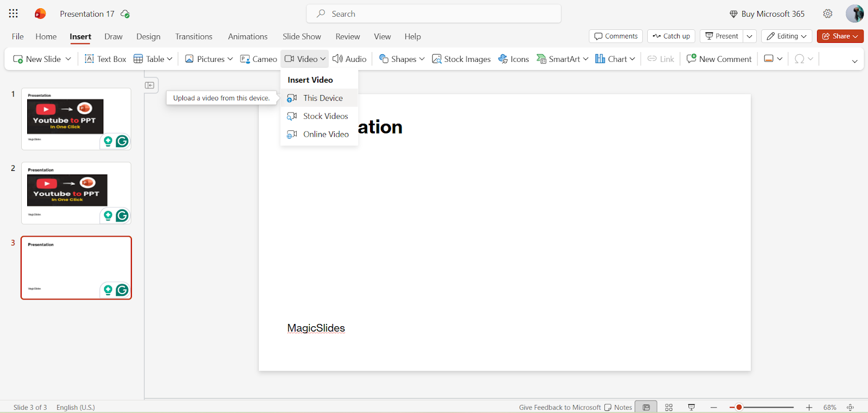The image size is (868, 413).
Task: Insert a Text Box
Action: pos(105,59)
